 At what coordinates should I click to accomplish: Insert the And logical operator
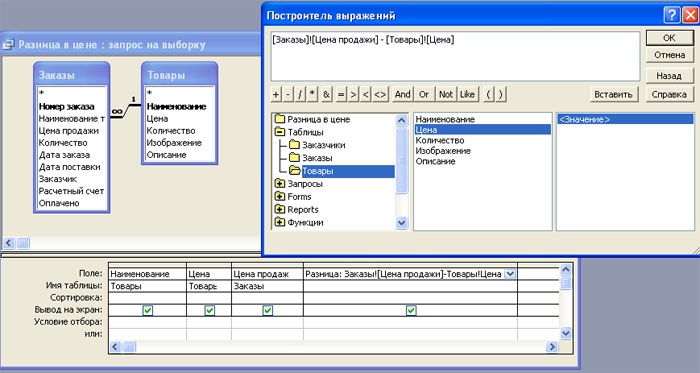tap(402, 94)
